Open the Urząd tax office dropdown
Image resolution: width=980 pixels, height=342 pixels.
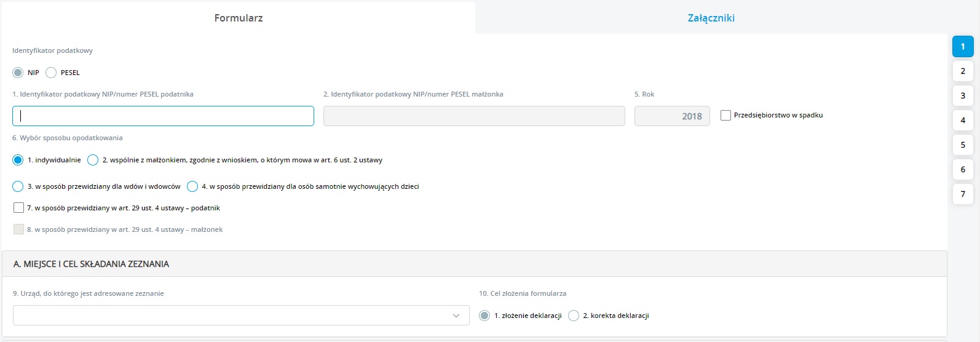click(x=240, y=316)
